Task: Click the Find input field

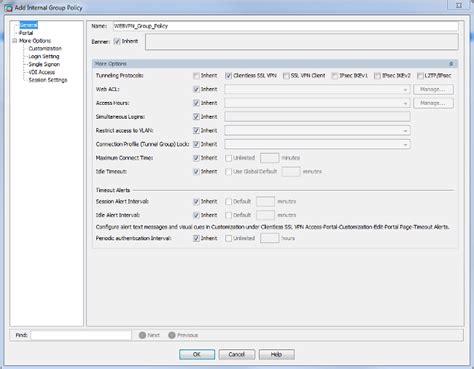Action: click(81, 335)
